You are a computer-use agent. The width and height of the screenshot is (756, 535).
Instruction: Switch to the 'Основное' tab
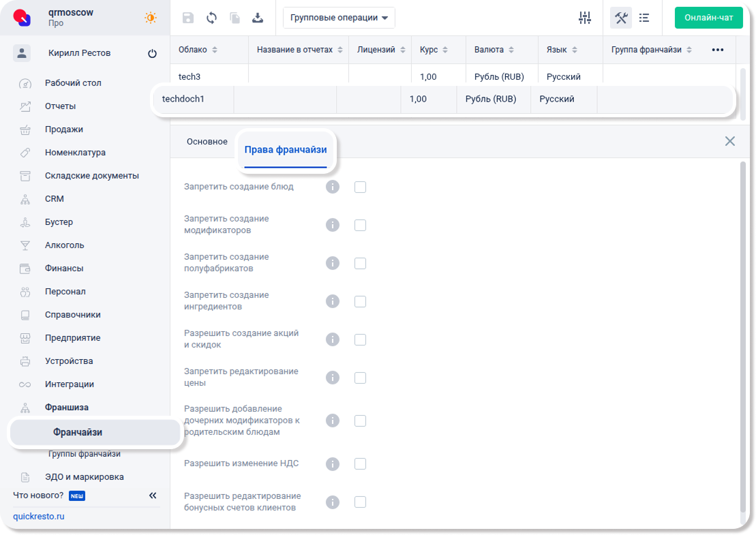(x=207, y=142)
